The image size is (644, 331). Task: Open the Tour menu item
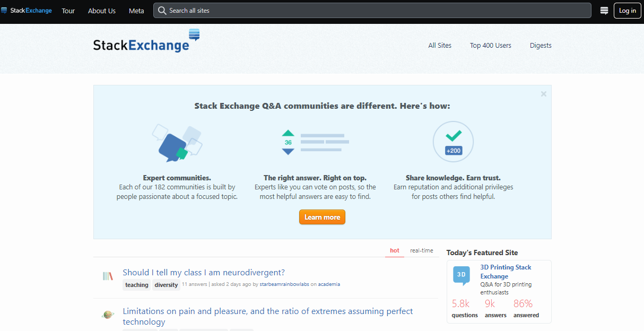tap(68, 11)
